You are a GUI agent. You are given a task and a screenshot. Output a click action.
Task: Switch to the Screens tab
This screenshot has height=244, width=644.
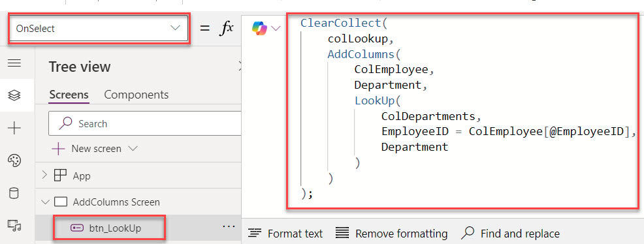coord(69,95)
